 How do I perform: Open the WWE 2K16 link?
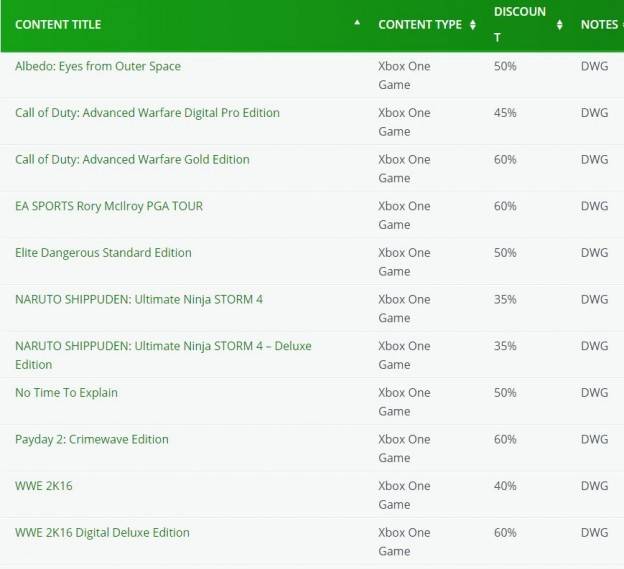44,486
